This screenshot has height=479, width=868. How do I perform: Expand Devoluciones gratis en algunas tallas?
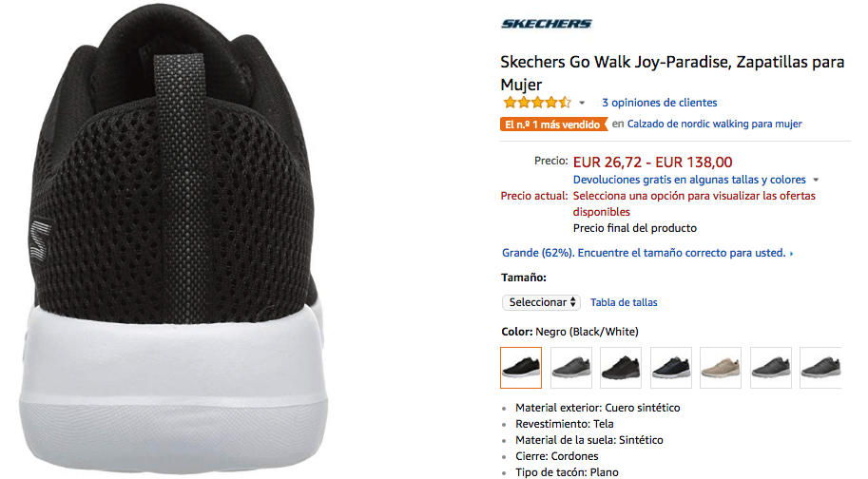(x=695, y=180)
